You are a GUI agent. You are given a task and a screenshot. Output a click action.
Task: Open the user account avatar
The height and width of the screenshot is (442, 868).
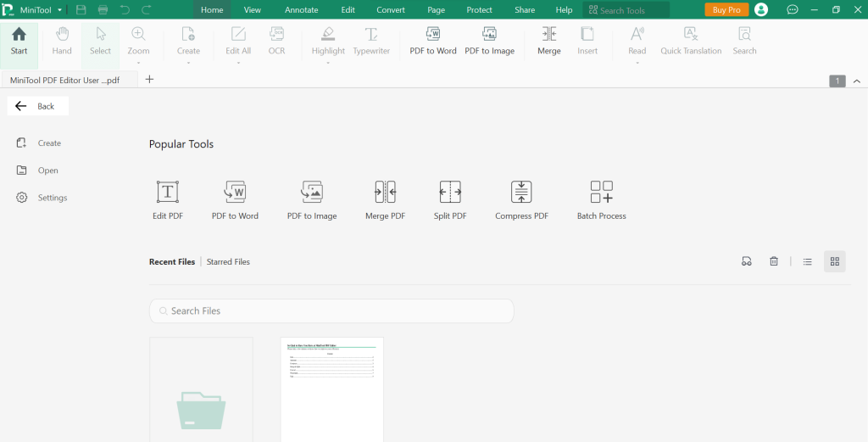761,9
